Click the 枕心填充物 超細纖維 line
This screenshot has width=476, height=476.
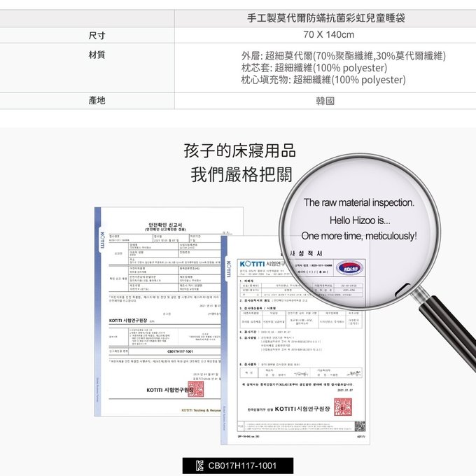tap(323, 80)
